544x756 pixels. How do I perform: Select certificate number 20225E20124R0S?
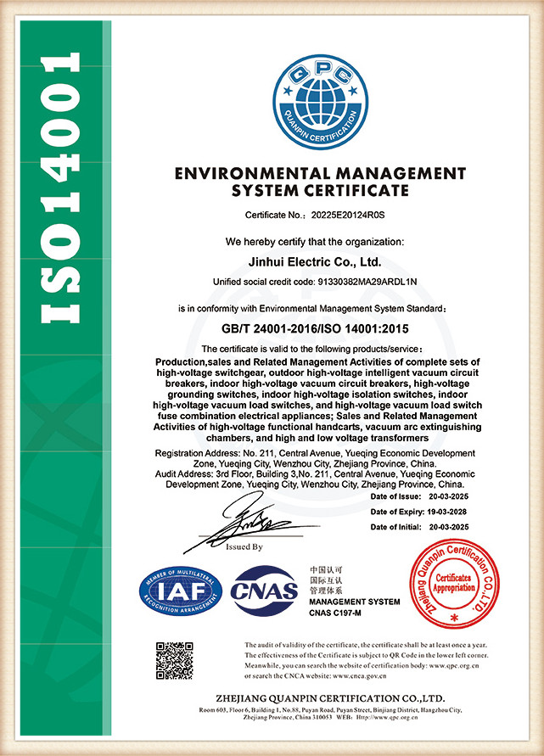coord(348,215)
